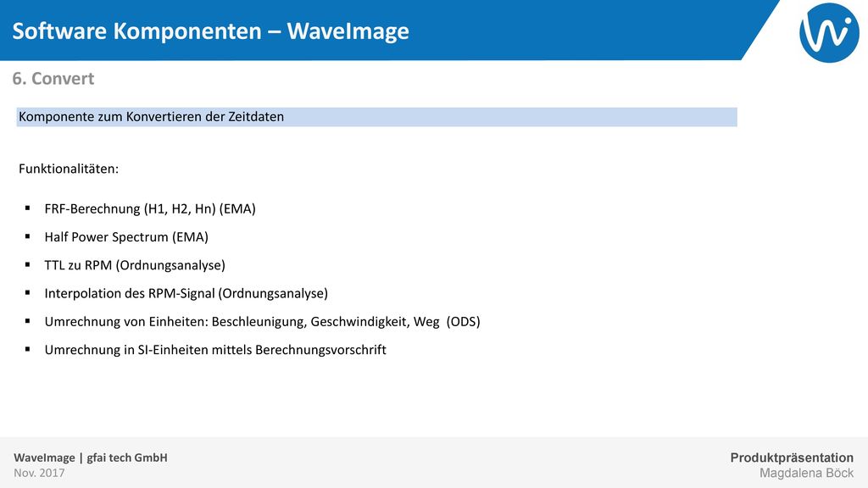The image size is (868, 488).
Task: Click the footer 'WaveImage | gfai tech GmbH'
Action: point(90,457)
